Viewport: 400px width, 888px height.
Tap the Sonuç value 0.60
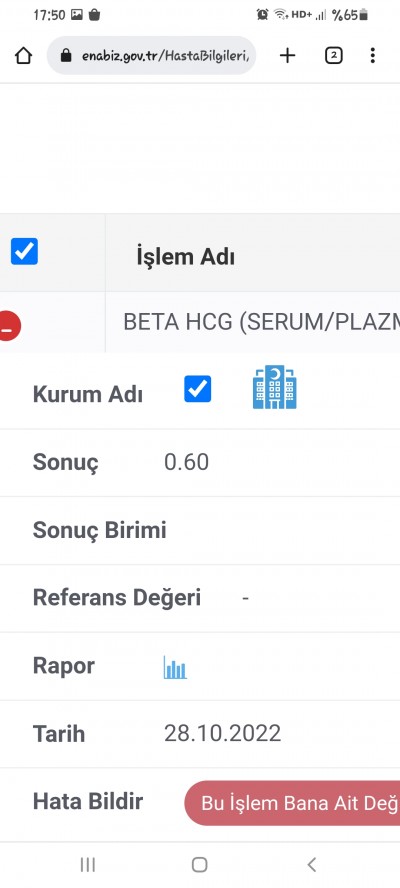click(x=186, y=462)
